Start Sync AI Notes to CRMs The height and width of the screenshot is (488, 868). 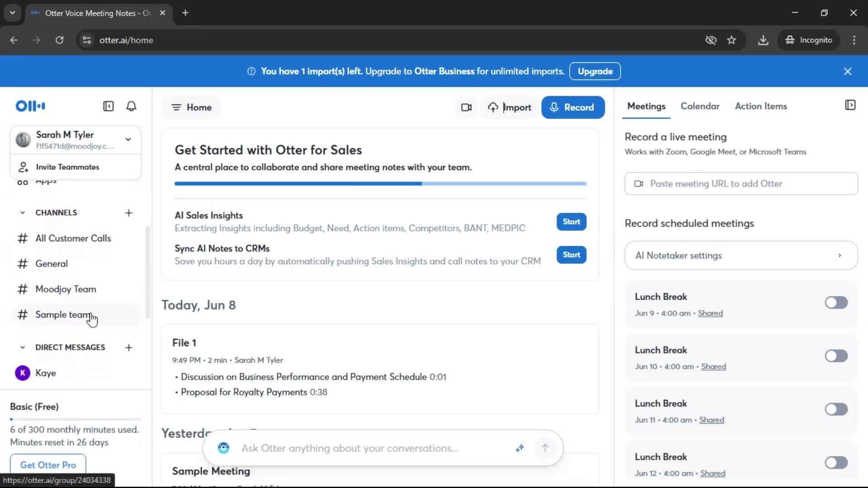tap(571, 255)
